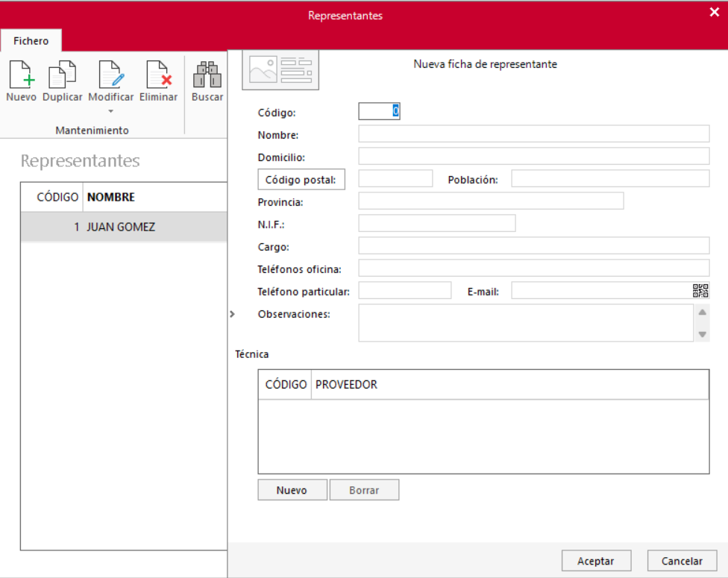Click the Teléfono particular field
This screenshot has height=578, width=728.
[405, 290]
